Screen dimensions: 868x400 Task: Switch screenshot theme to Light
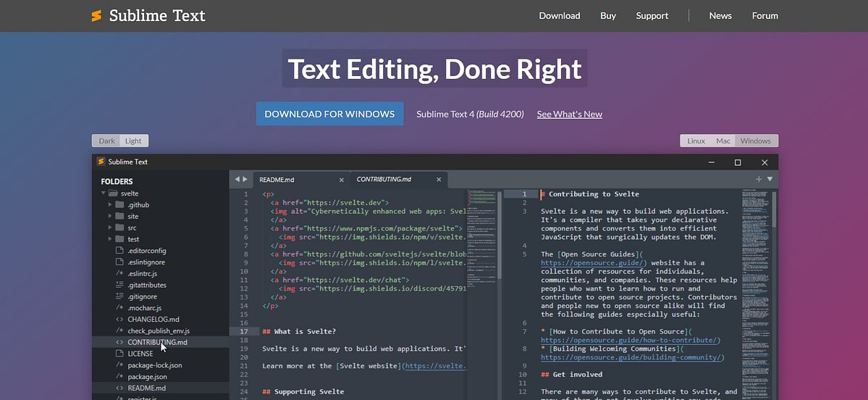click(x=133, y=141)
